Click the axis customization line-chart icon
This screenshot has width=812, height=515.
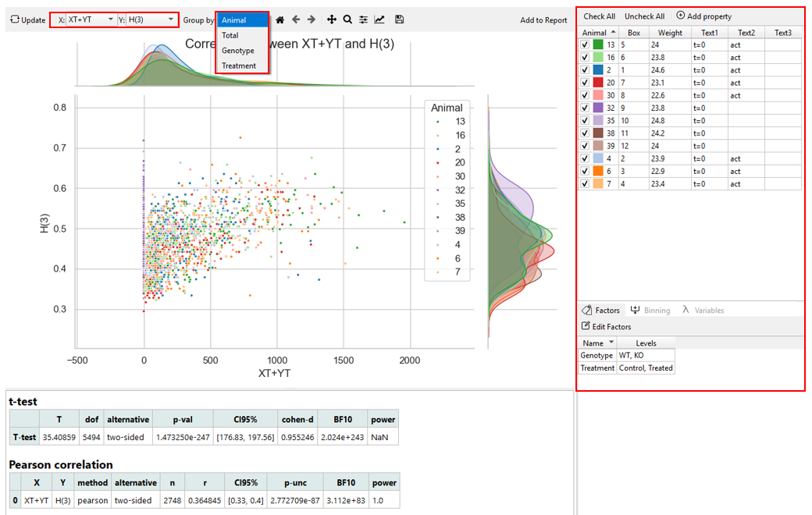(x=379, y=20)
